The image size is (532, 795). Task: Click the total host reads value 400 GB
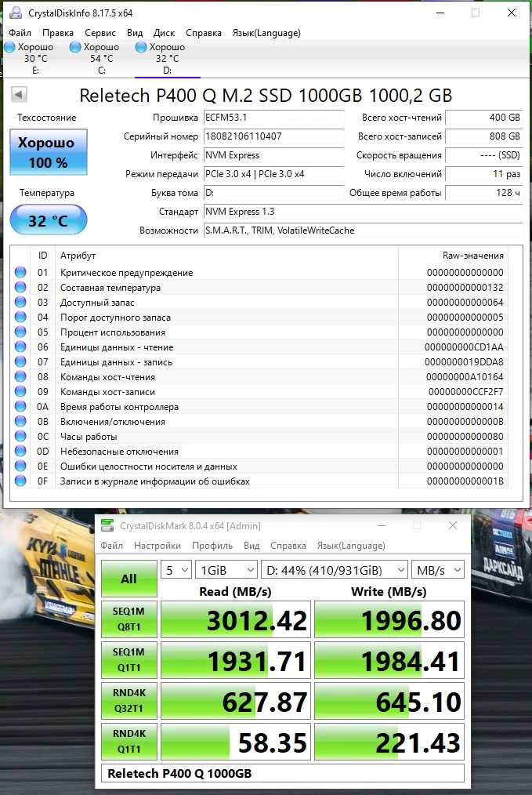[x=484, y=118]
